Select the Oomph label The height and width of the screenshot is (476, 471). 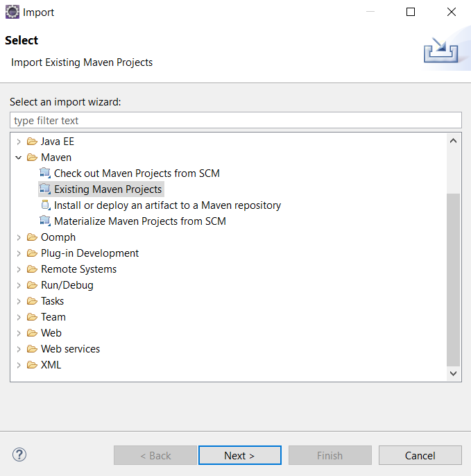tap(58, 237)
